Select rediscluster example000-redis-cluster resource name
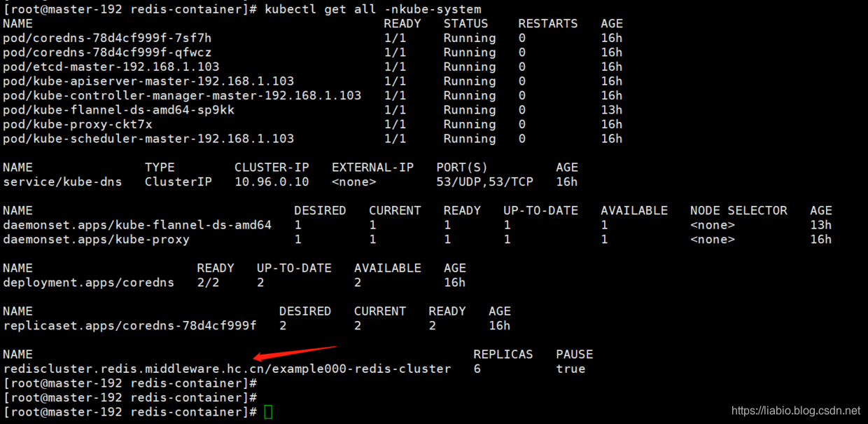868x424 pixels. [x=227, y=369]
